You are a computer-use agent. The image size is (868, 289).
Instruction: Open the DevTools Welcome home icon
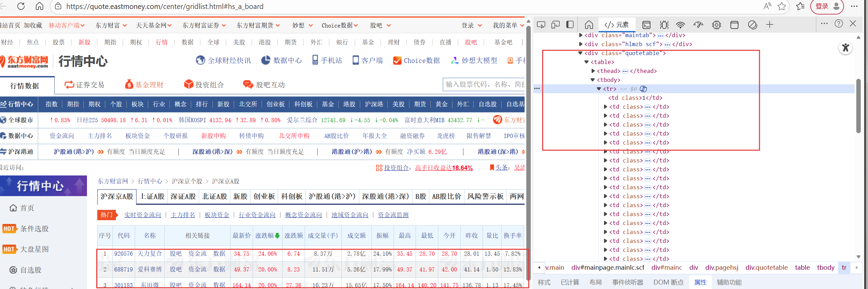click(589, 25)
